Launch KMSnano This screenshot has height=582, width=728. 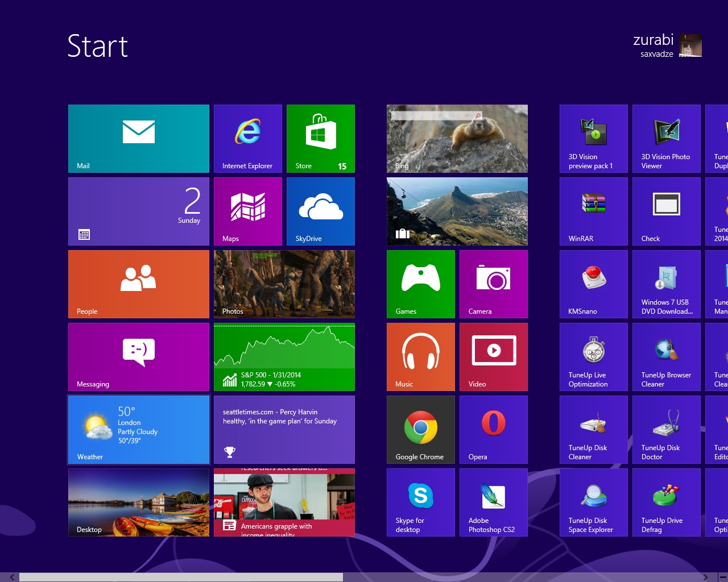[x=594, y=284]
